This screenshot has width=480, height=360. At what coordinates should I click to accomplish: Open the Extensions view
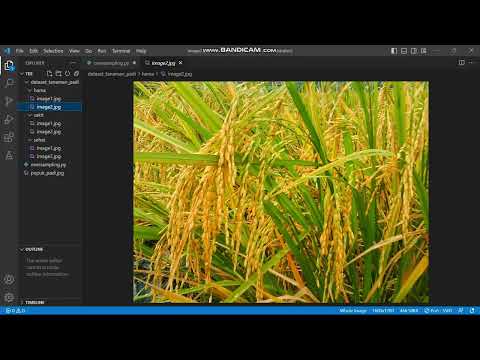pyautogui.click(x=9, y=137)
